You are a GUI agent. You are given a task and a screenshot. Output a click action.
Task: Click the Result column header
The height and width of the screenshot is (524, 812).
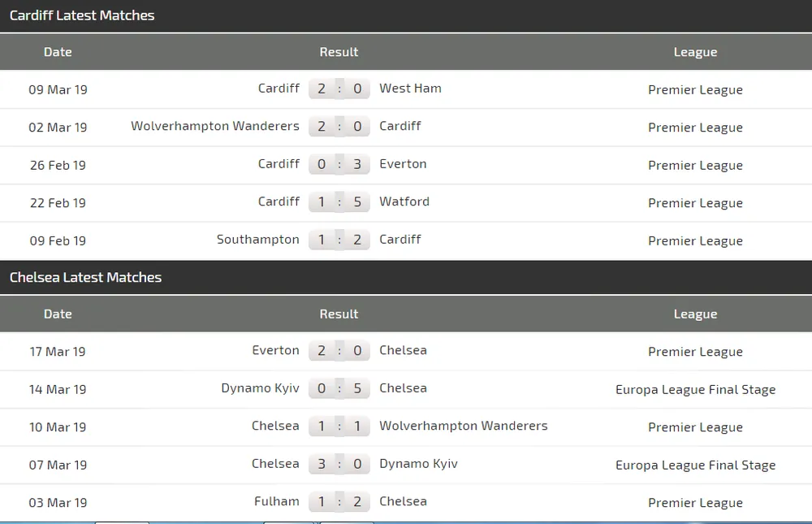click(339, 52)
